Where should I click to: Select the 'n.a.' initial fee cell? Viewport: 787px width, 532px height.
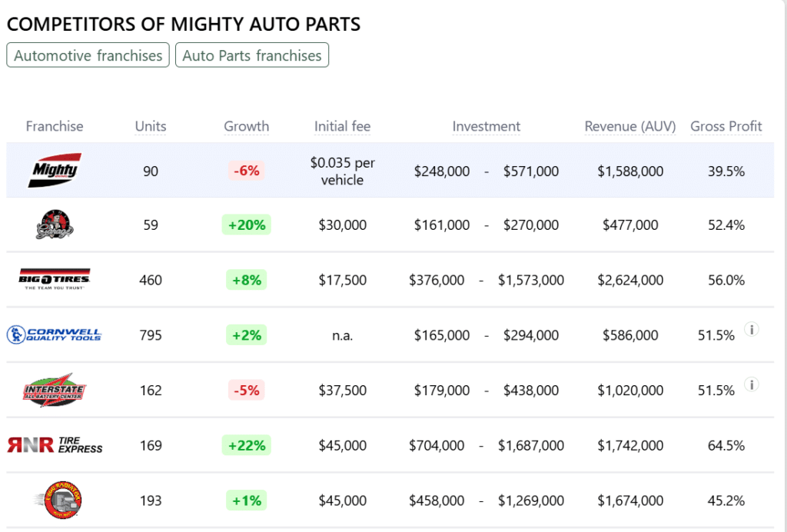pos(342,335)
